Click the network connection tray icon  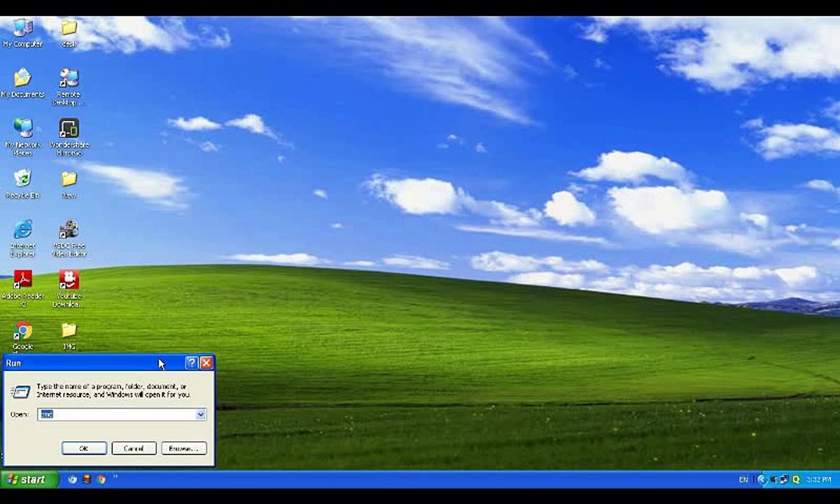coord(784,479)
